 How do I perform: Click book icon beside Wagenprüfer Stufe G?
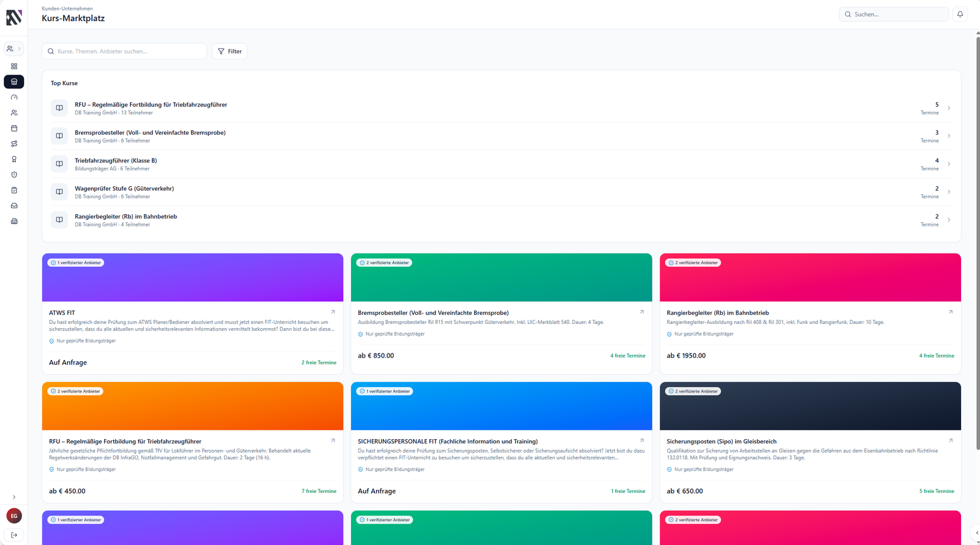click(x=59, y=192)
